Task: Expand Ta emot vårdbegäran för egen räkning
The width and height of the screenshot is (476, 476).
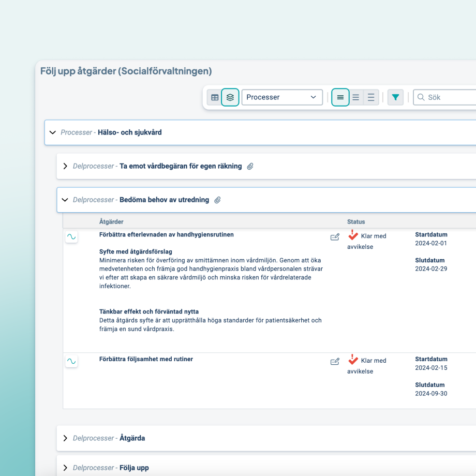Action: pos(65,166)
